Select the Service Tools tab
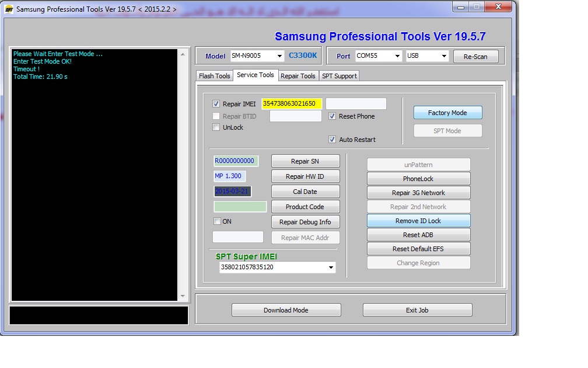588x368 pixels. [256, 75]
